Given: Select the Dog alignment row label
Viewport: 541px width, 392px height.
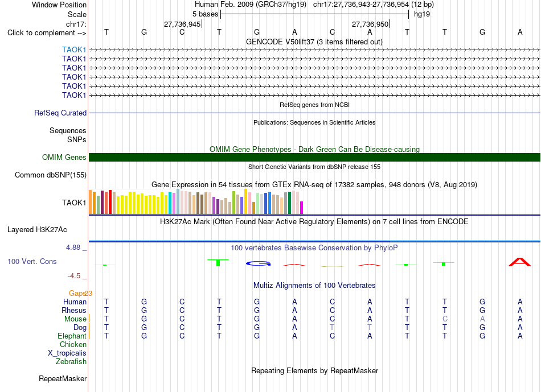Looking at the screenshot, I should [x=80, y=328].
